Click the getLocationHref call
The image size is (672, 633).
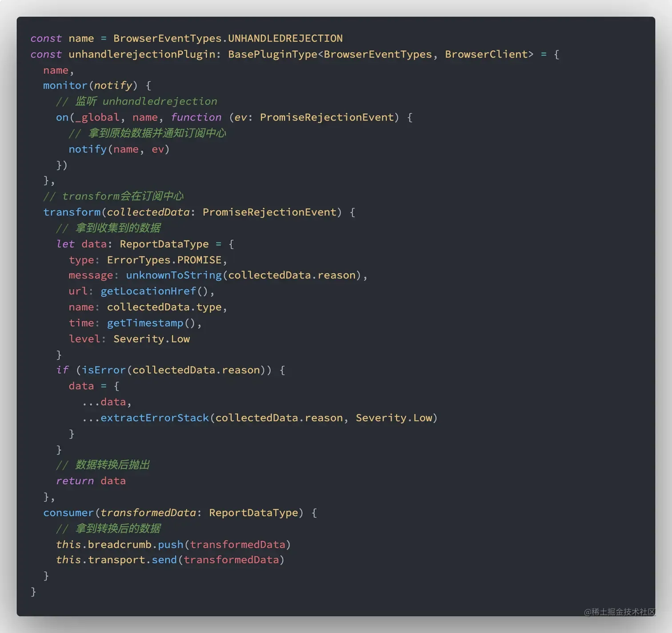(148, 291)
